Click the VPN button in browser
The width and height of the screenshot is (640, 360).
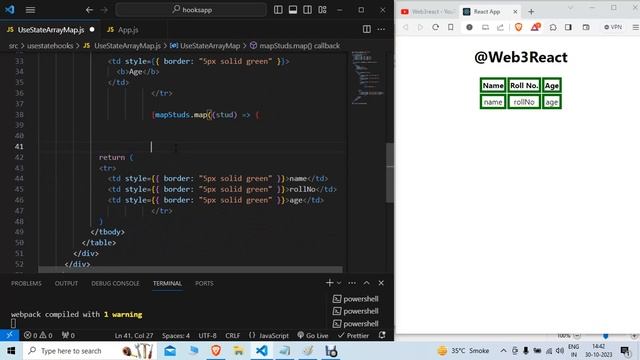point(613,27)
